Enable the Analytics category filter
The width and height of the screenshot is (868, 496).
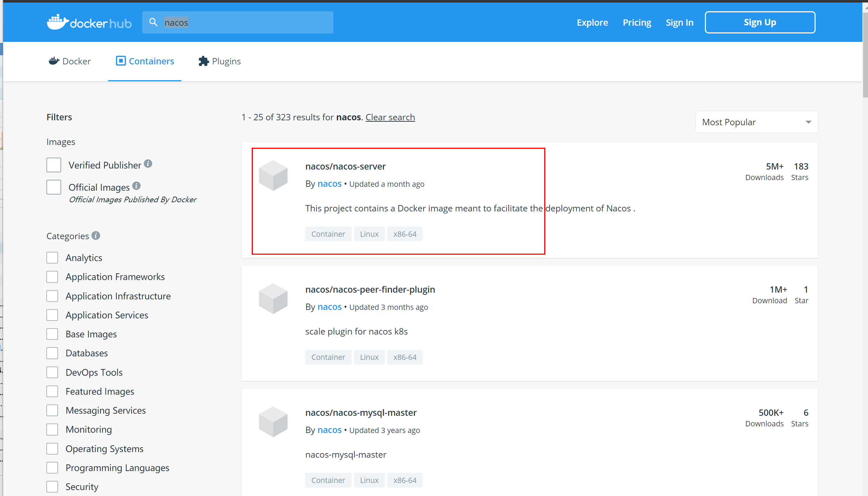point(52,257)
